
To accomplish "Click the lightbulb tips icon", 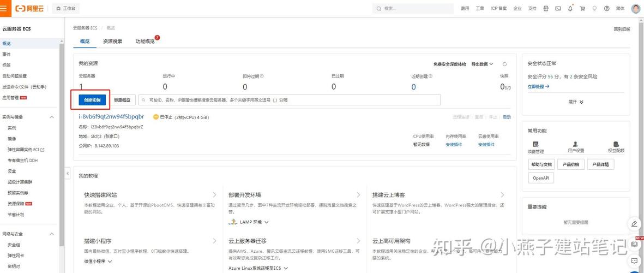I will pos(594,8).
